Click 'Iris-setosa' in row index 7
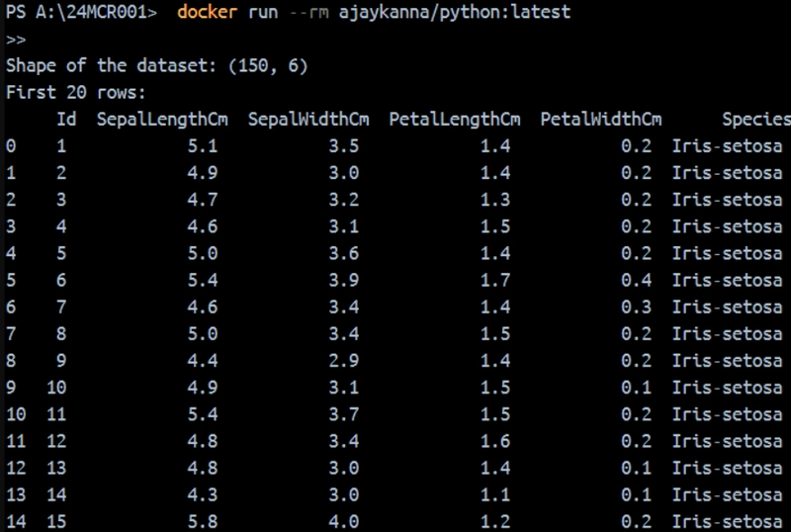Image resolution: width=791 pixels, height=532 pixels. click(727, 333)
